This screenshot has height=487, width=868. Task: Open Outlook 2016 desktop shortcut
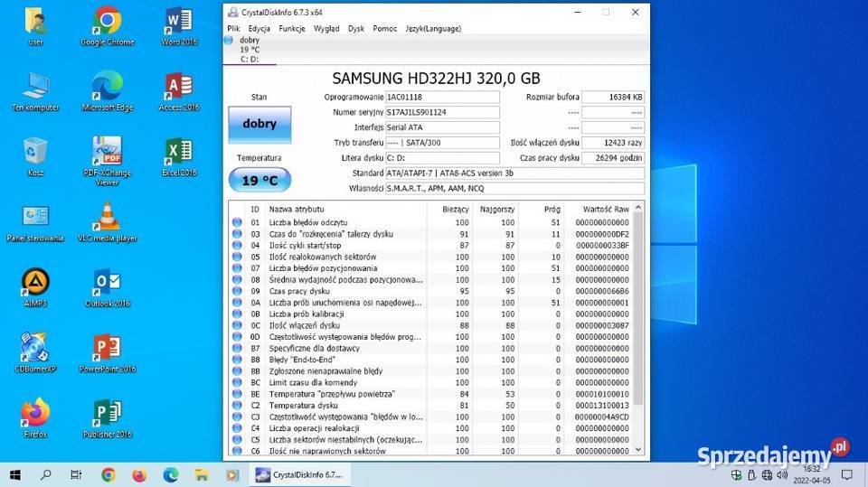pos(108,287)
